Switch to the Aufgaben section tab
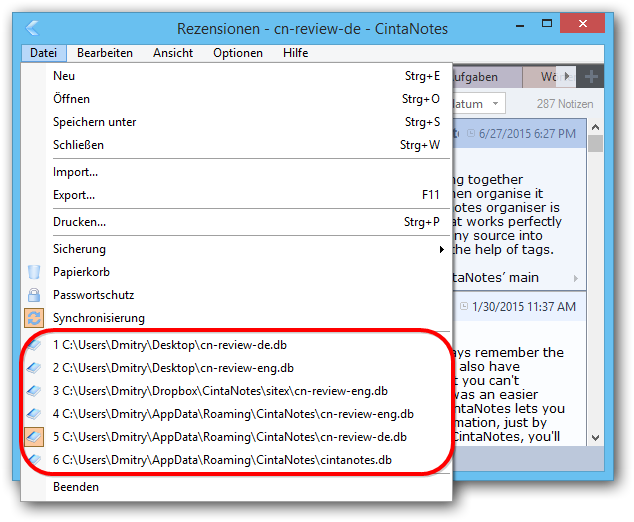This screenshot has height=522, width=634. coord(487,77)
